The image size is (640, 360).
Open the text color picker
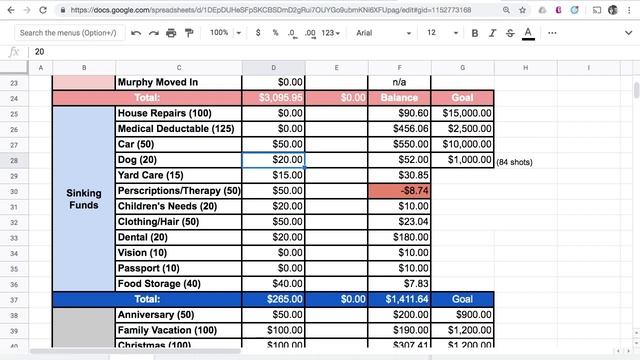(528, 33)
